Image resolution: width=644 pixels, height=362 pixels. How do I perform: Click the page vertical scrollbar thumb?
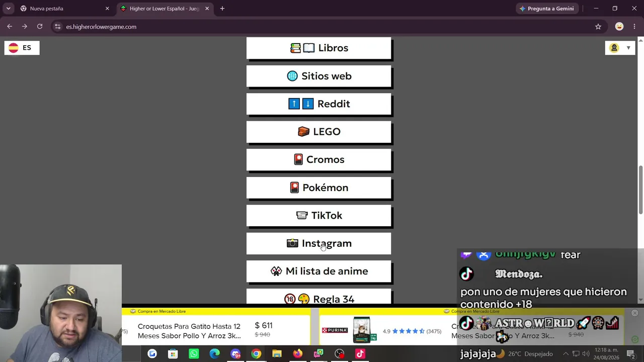click(x=640, y=190)
